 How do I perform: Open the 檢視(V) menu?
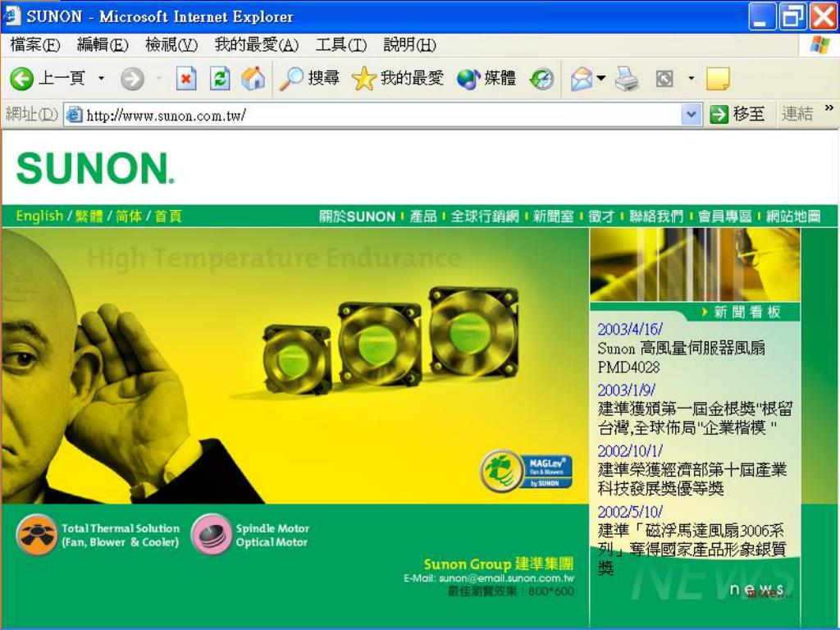coord(171,45)
